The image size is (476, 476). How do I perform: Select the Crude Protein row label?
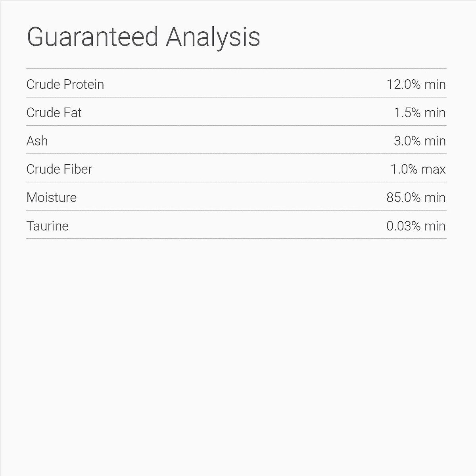click(x=65, y=84)
